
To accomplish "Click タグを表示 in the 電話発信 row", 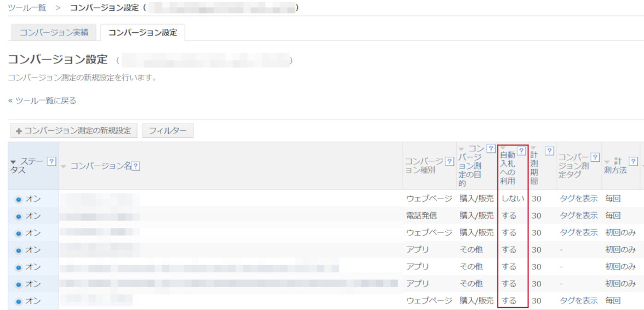I will coord(579,215).
